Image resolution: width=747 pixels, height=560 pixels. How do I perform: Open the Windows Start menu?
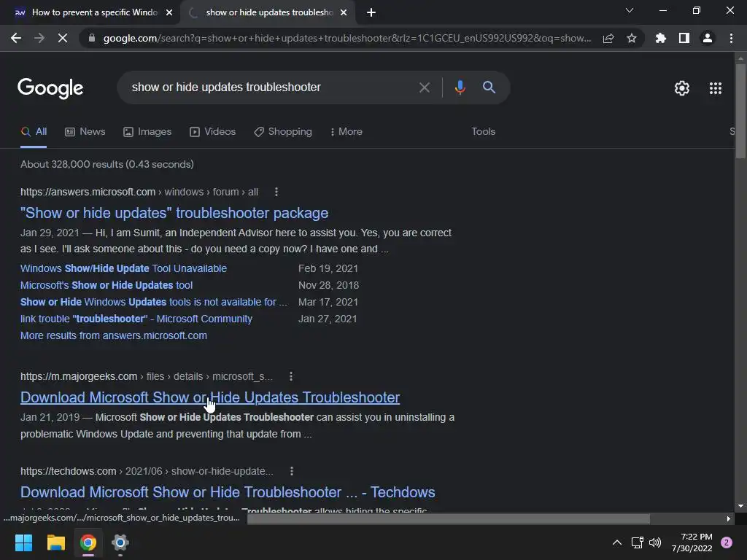click(23, 542)
